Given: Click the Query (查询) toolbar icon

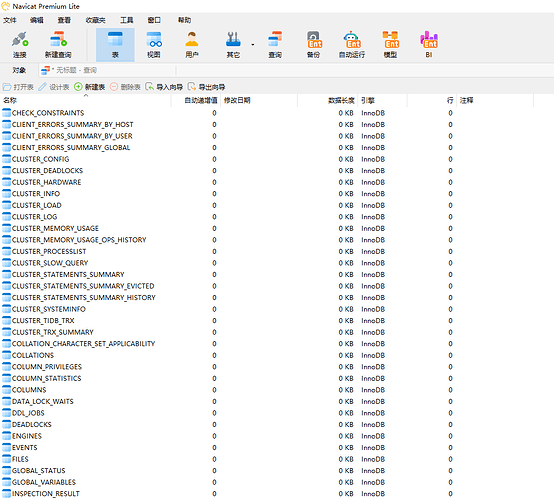Looking at the screenshot, I should (275, 45).
